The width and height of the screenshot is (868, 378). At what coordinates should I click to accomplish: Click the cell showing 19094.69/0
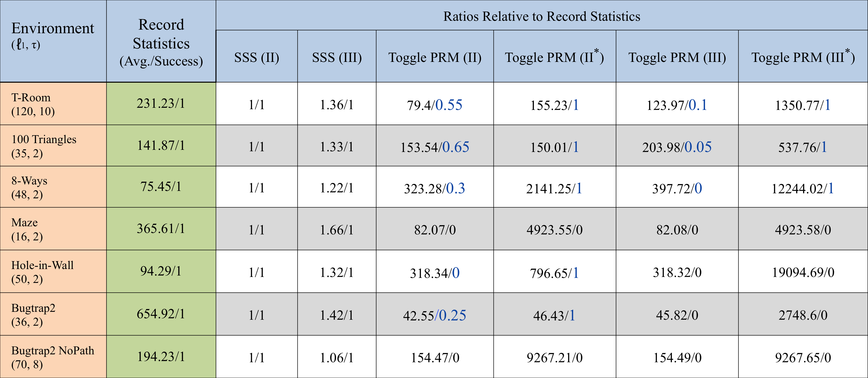point(803,272)
